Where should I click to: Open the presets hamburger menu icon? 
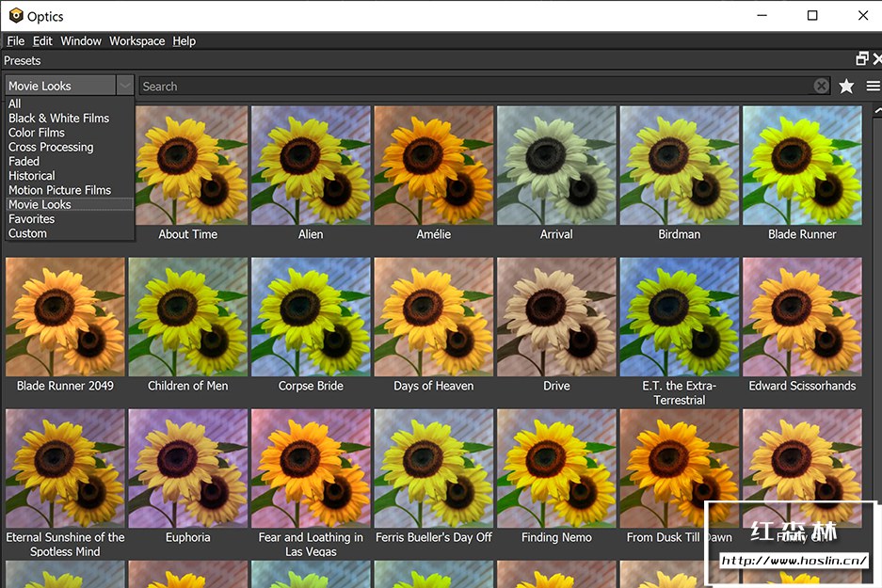pos(874,86)
